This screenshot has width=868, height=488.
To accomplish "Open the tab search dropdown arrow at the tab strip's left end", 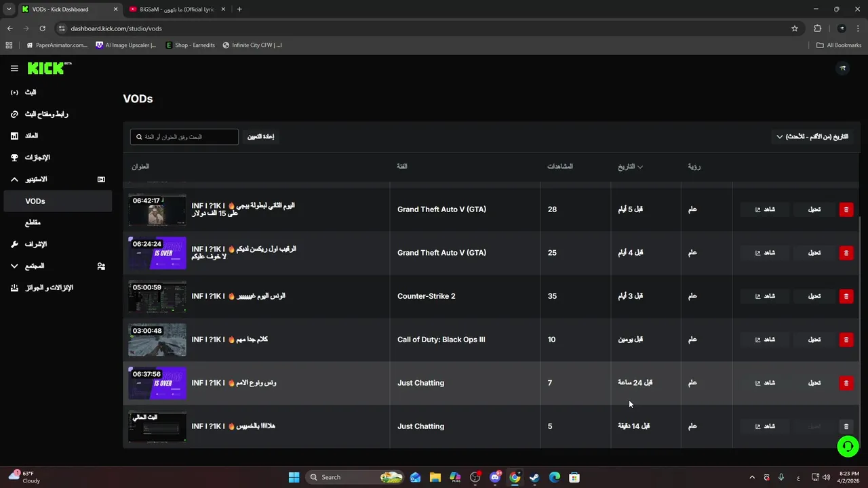I will click(8, 9).
